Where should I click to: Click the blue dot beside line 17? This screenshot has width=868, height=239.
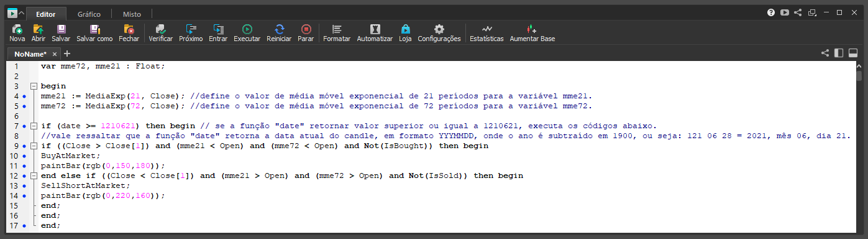tap(24, 226)
